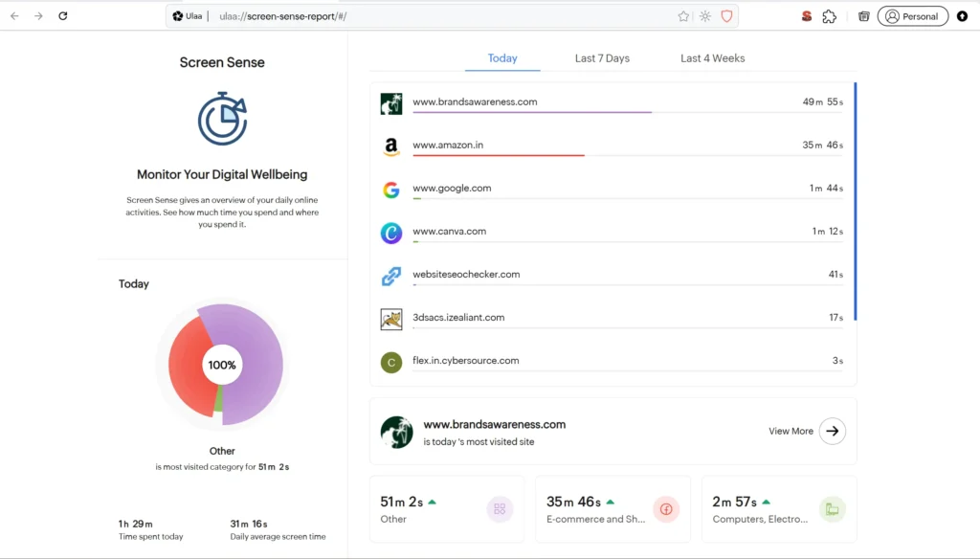Click the Amazon logo icon in site list
Image resolution: width=980 pixels, height=559 pixels.
[390, 146]
